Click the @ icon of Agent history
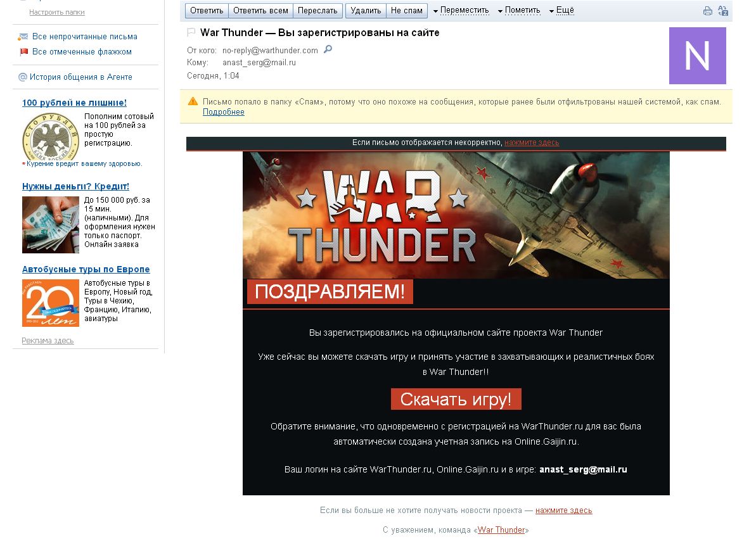Viewport: 756px width, 558px height. [22, 77]
